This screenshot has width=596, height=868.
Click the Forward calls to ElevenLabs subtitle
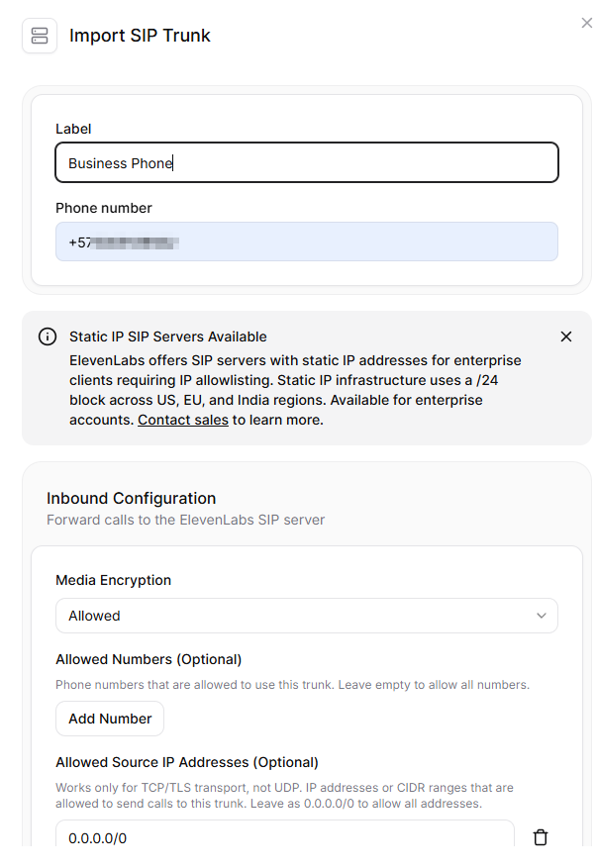[x=185, y=520]
